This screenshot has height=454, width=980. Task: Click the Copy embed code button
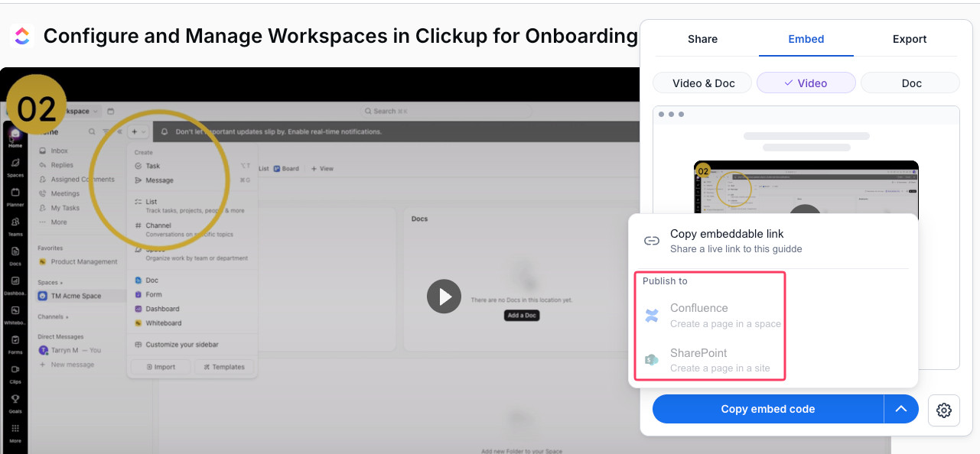click(768, 409)
